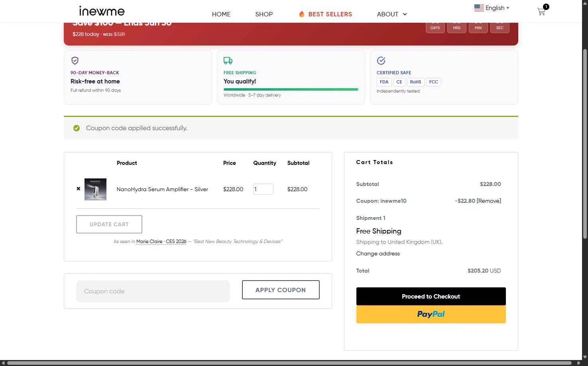
Task: Click the "Risk-free at home" heading
Action: [x=95, y=81]
